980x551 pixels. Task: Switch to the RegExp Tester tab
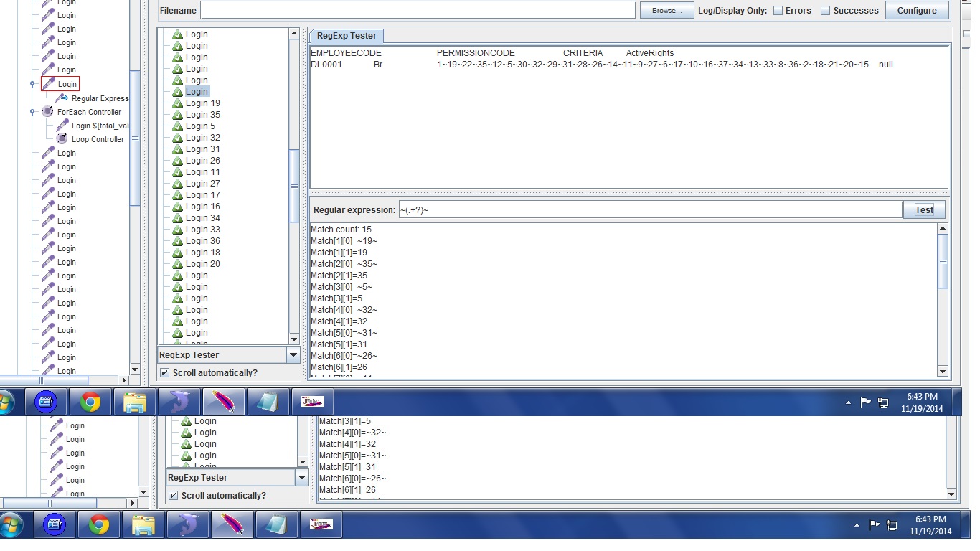point(347,36)
